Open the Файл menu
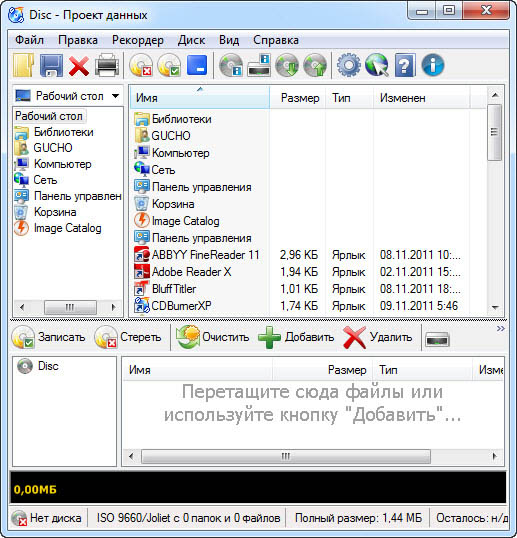Image resolution: width=517 pixels, height=538 pixels. click(x=30, y=40)
